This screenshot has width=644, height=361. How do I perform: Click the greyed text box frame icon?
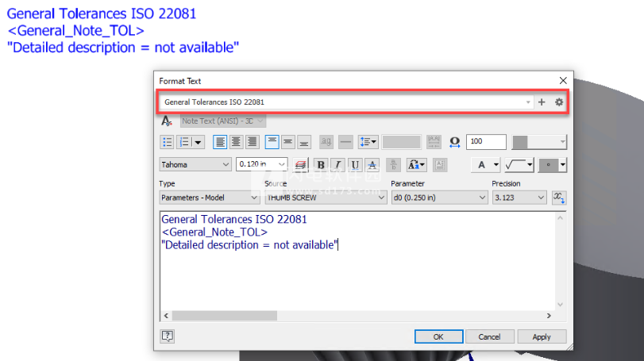coord(440,165)
